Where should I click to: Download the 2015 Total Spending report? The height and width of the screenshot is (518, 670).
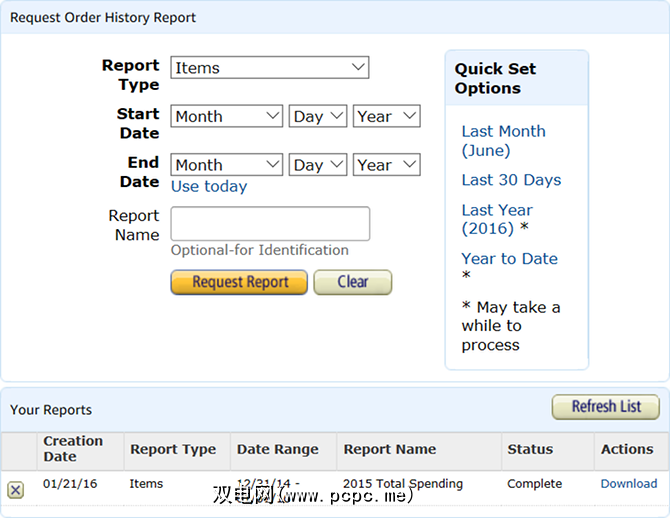629,484
